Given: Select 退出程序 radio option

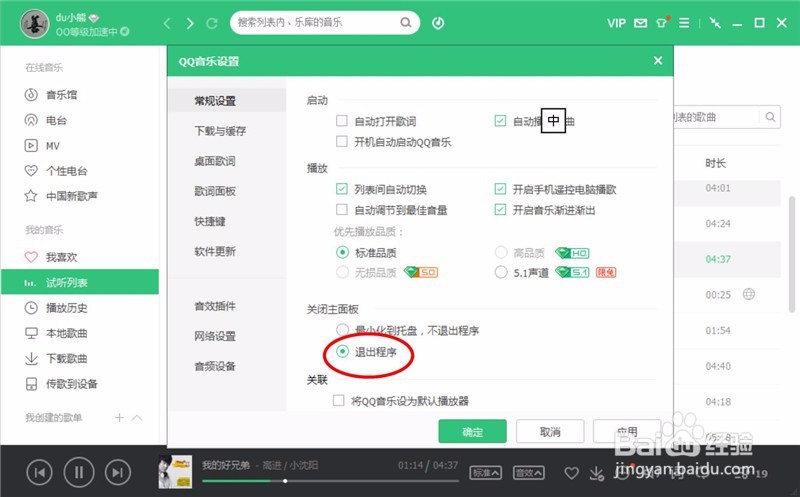Looking at the screenshot, I should point(342,352).
